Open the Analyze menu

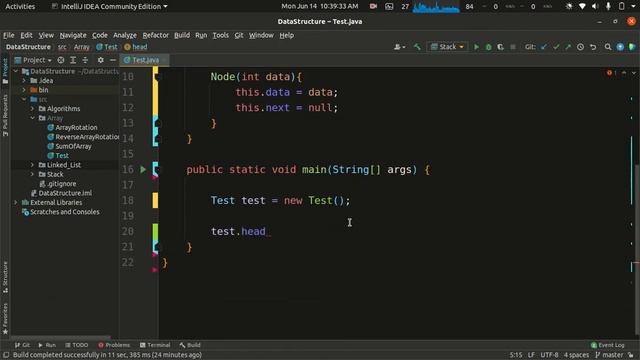(x=125, y=35)
